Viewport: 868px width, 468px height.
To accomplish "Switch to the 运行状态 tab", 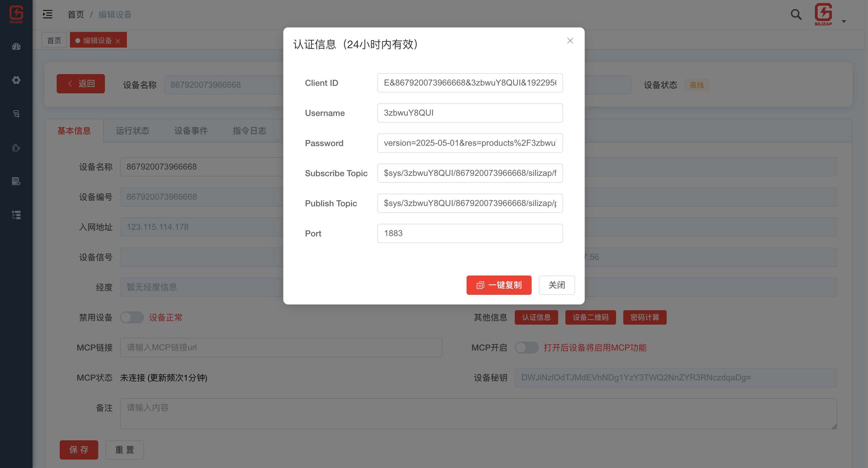I will click(x=132, y=131).
